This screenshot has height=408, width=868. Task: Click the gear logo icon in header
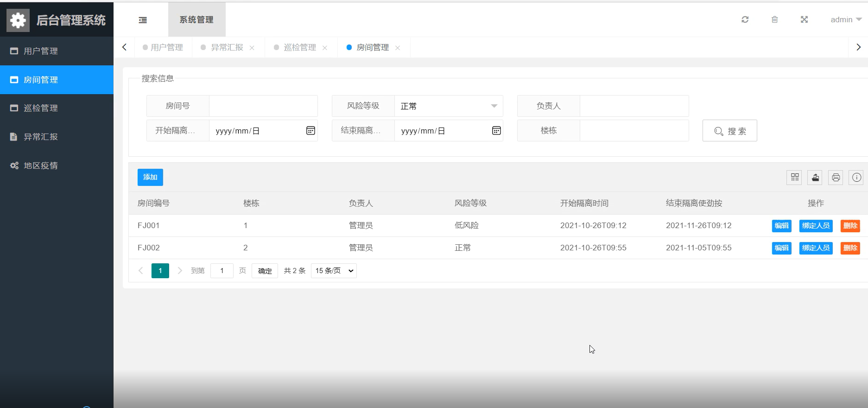click(x=18, y=20)
